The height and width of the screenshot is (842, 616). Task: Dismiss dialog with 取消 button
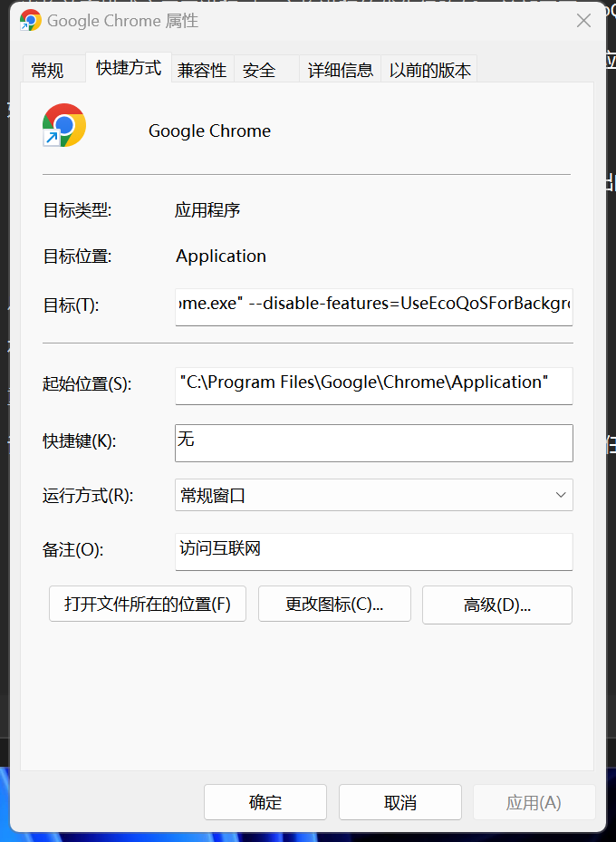(400, 802)
